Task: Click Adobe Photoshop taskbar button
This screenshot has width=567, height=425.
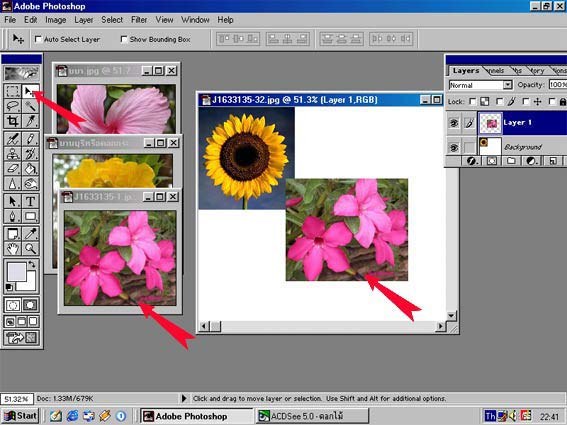Action: pos(197,416)
